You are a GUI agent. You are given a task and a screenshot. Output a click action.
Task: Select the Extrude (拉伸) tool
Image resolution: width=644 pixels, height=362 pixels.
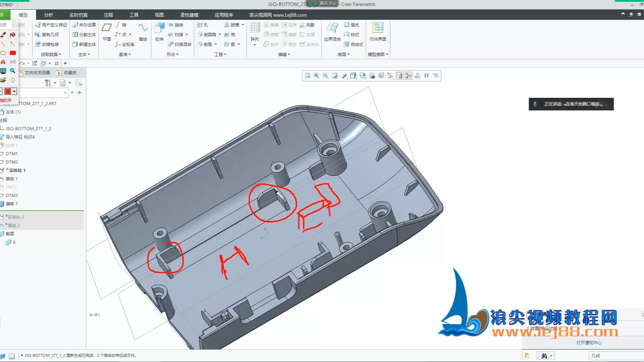pyautogui.click(x=159, y=31)
